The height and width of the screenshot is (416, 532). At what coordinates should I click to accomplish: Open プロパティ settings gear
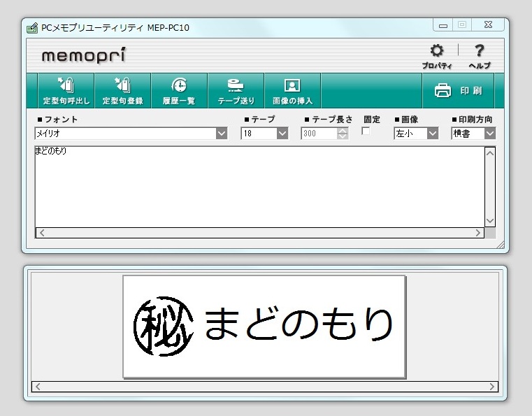pyautogui.click(x=437, y=57)
